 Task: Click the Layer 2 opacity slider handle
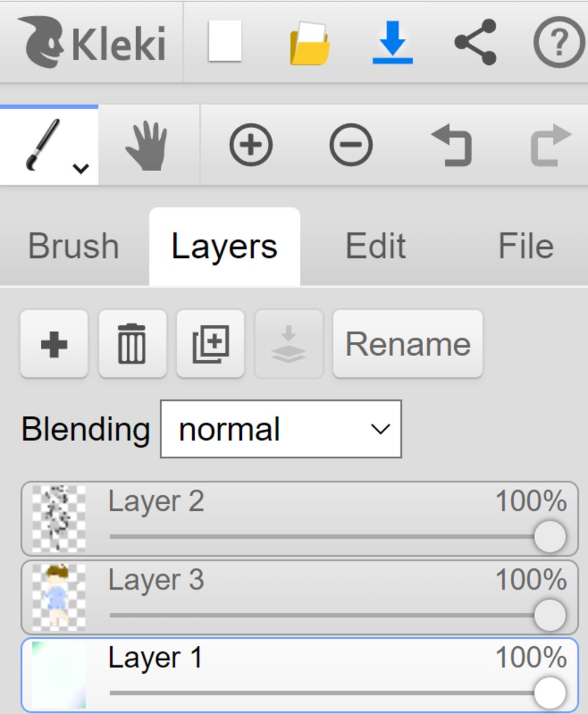point(550,537)
